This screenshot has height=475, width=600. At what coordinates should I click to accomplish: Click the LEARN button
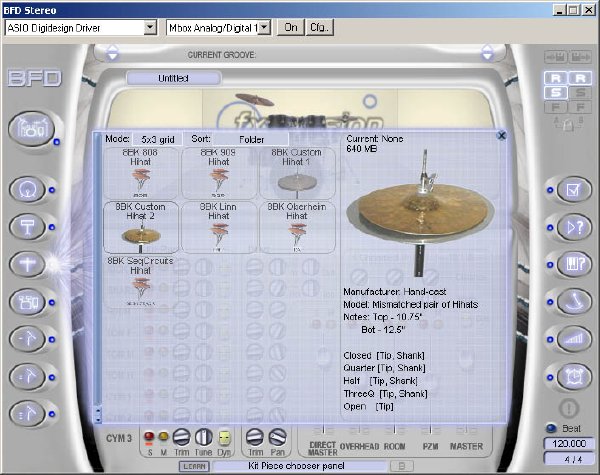[x=194, y=466]
